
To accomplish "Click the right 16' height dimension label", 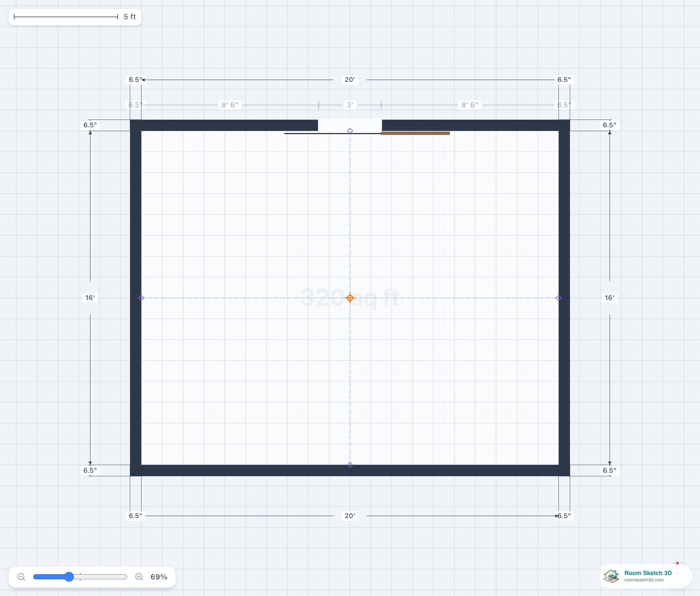I will (610, 298).
